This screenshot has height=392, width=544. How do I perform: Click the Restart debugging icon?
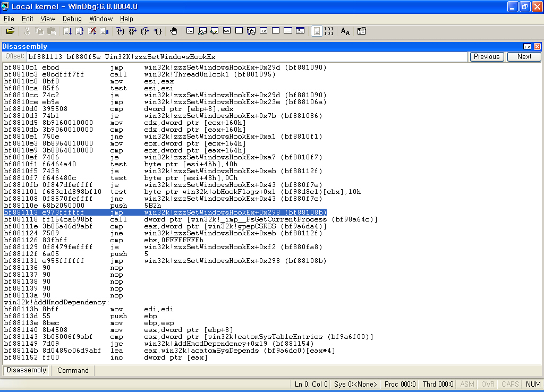pos(80,31)
